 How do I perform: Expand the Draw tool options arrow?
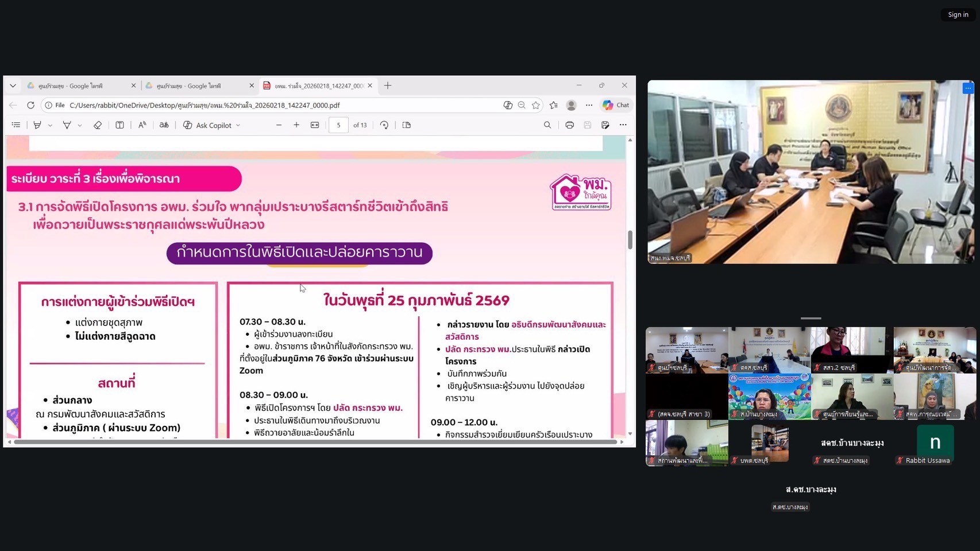point(80,125)
